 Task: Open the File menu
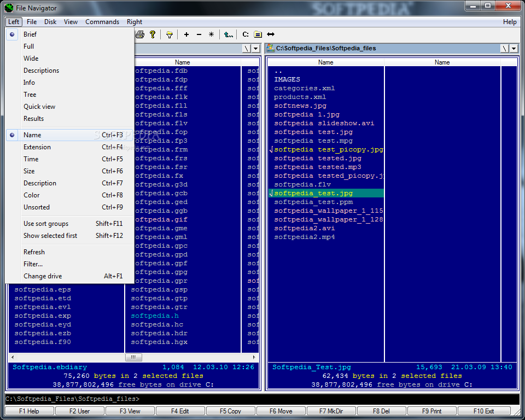[x=32, y=22]
